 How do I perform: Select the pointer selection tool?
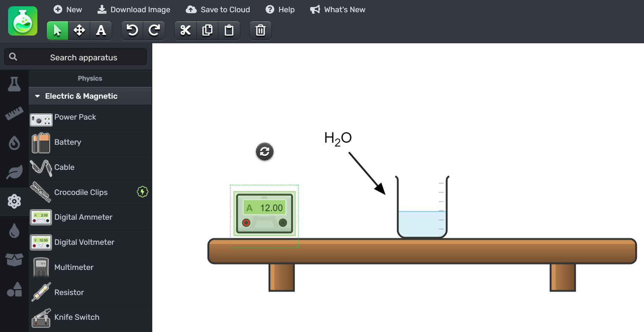point(57,31)
